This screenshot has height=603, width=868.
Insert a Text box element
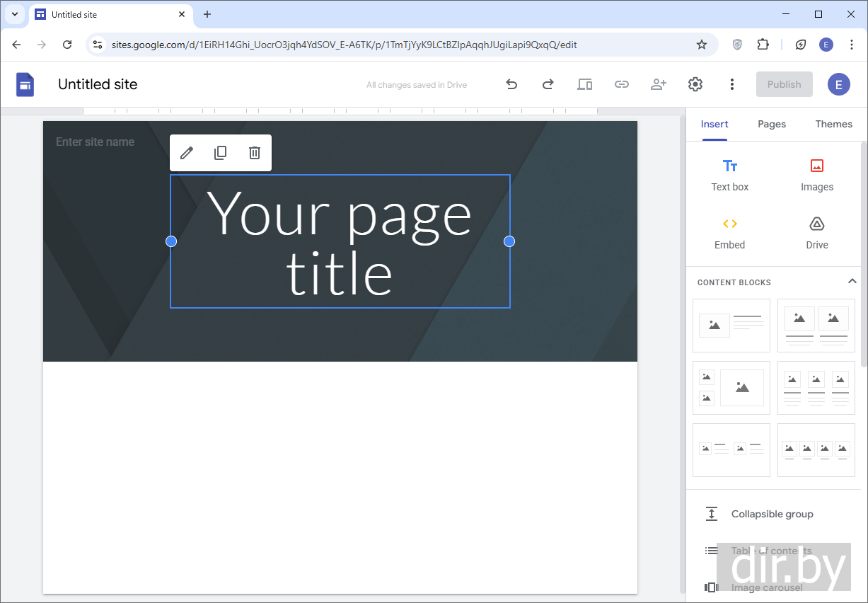click(729, 175)
